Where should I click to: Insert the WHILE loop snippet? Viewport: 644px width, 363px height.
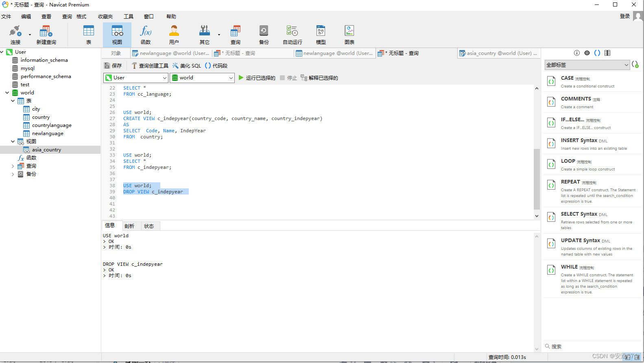point(592,279)
